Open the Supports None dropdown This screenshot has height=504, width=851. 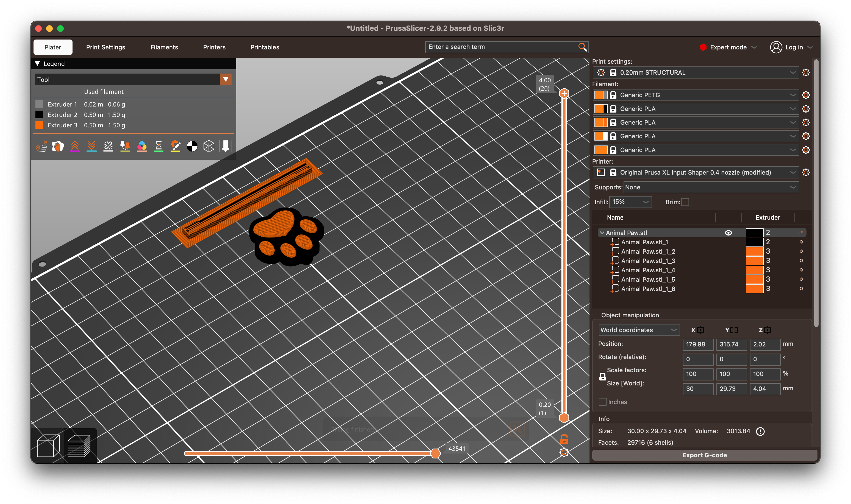point(711,187)
